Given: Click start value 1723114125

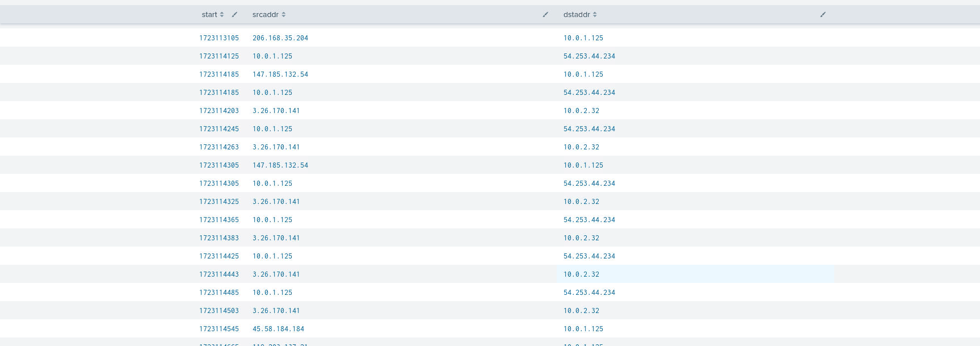Looking at the screenshot, I should click(x=219, y=56).
